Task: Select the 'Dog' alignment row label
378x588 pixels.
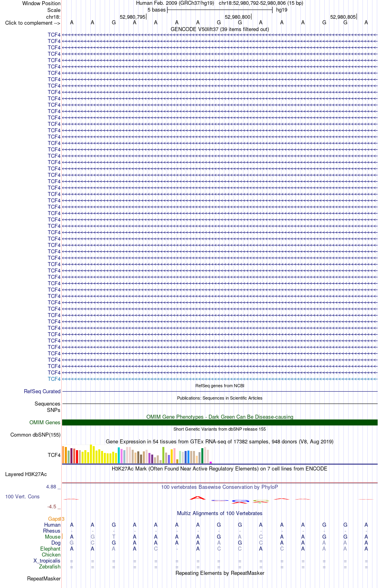Action: coord(56,543)
